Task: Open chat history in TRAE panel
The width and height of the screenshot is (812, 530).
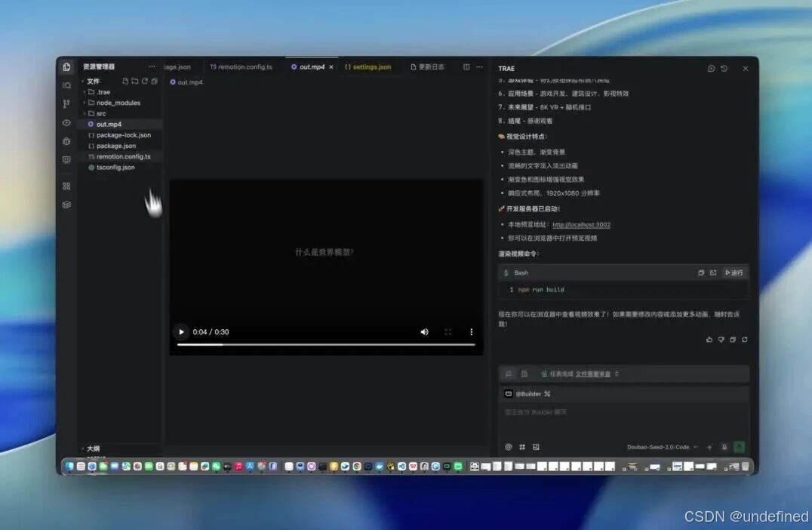Action: 724,69
